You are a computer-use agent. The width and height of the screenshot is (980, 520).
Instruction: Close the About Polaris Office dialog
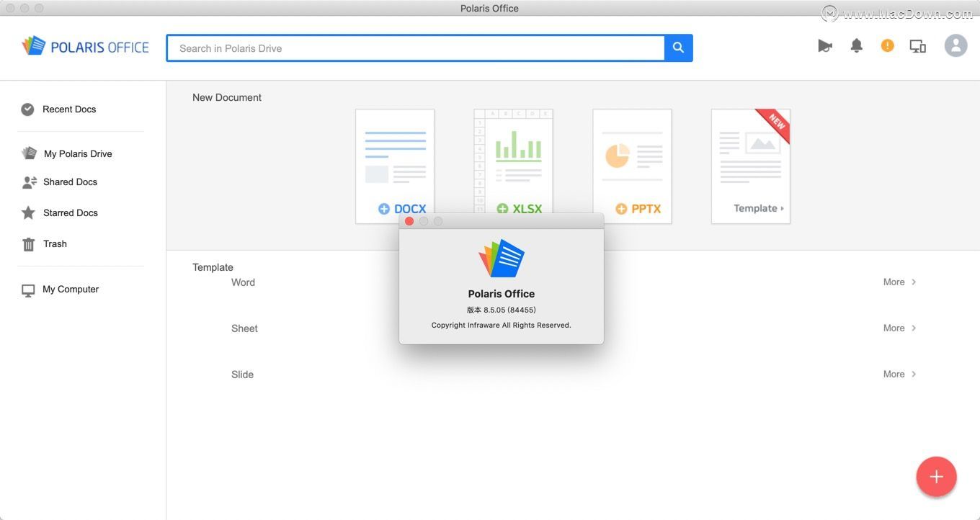coord(409,221)
